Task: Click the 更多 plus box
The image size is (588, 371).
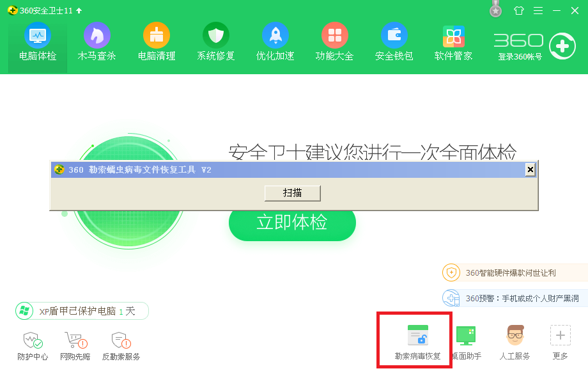Action: pos(561,335)
